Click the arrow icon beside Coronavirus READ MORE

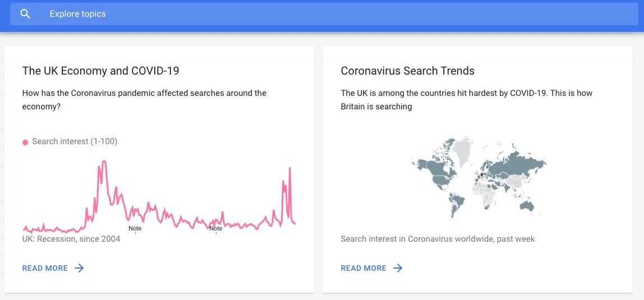pyautogui.click(x=398, y=269)
